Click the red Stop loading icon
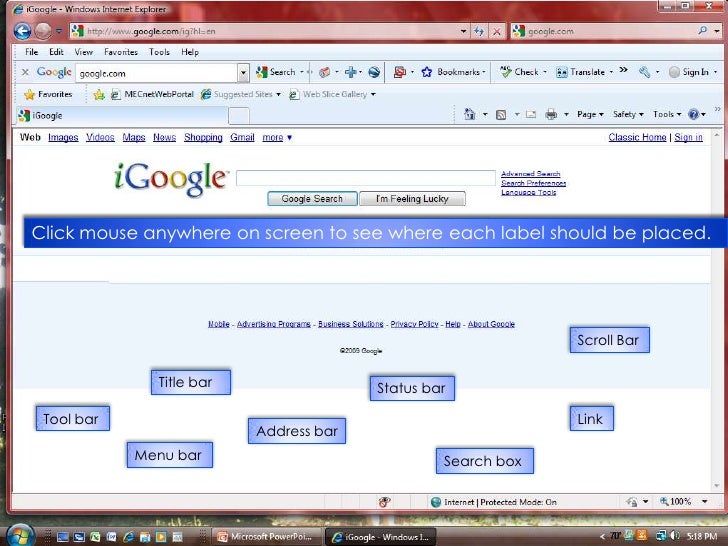This screenshot has width=728, height=546. coord(497,31)
